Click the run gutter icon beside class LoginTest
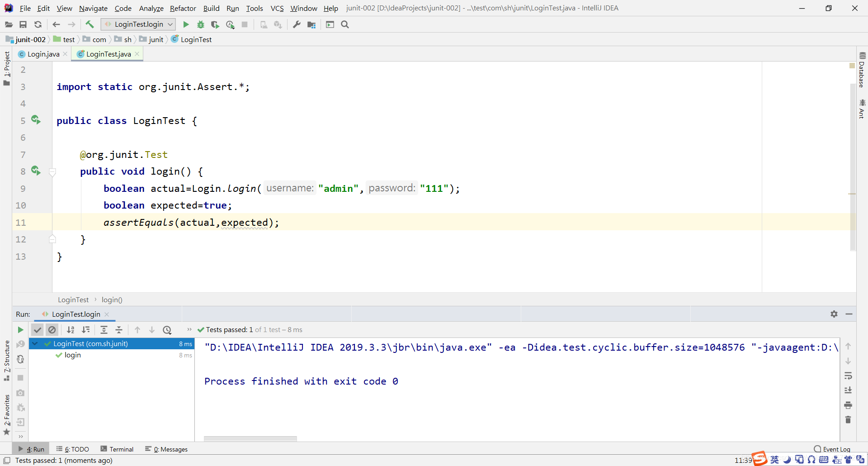 click(x=36, y=120)
